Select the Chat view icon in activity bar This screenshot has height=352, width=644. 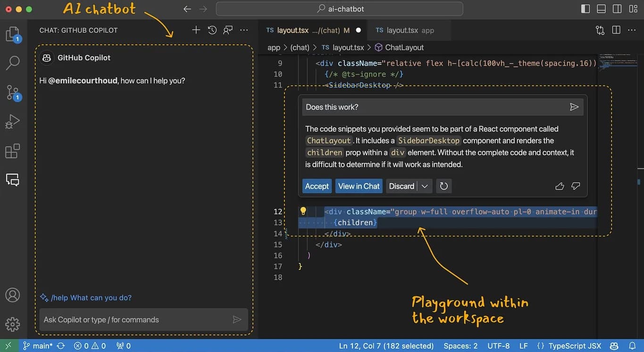click(13, 180)
